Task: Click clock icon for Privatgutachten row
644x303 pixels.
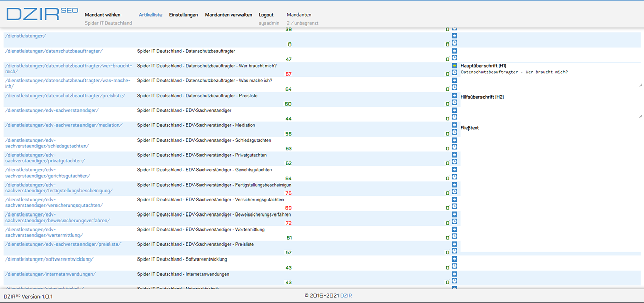Action: click(454, 162)
